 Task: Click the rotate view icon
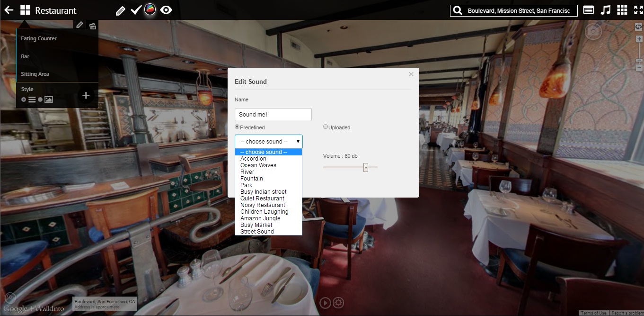638,27
